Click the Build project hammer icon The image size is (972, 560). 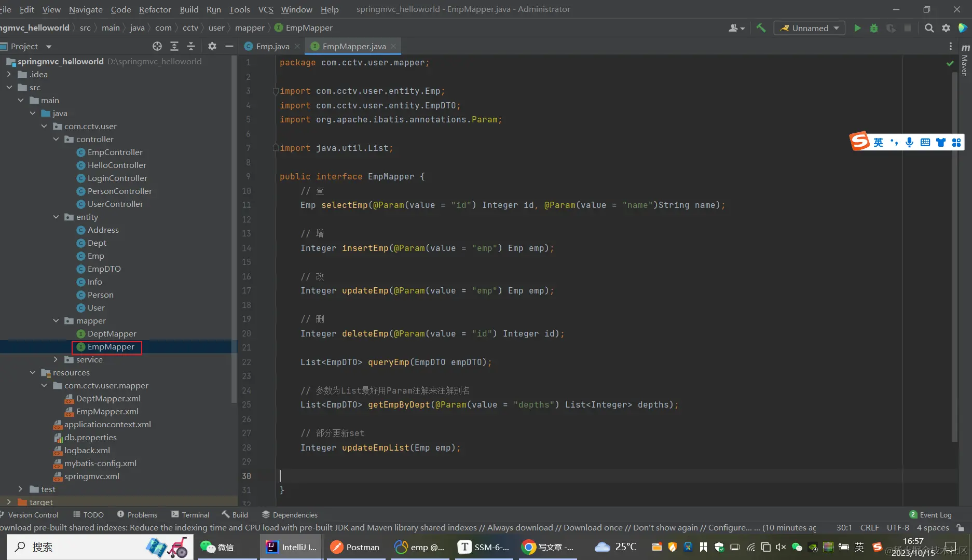[761, 28]
